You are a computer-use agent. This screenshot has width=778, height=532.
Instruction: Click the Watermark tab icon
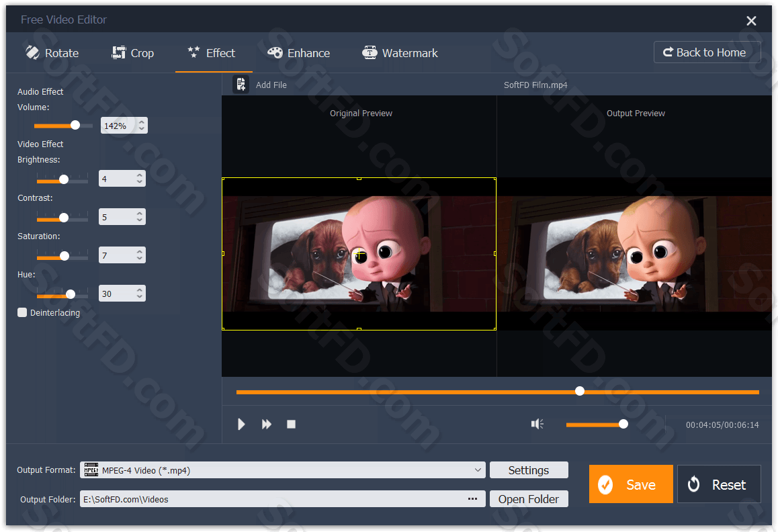(370, 52)
